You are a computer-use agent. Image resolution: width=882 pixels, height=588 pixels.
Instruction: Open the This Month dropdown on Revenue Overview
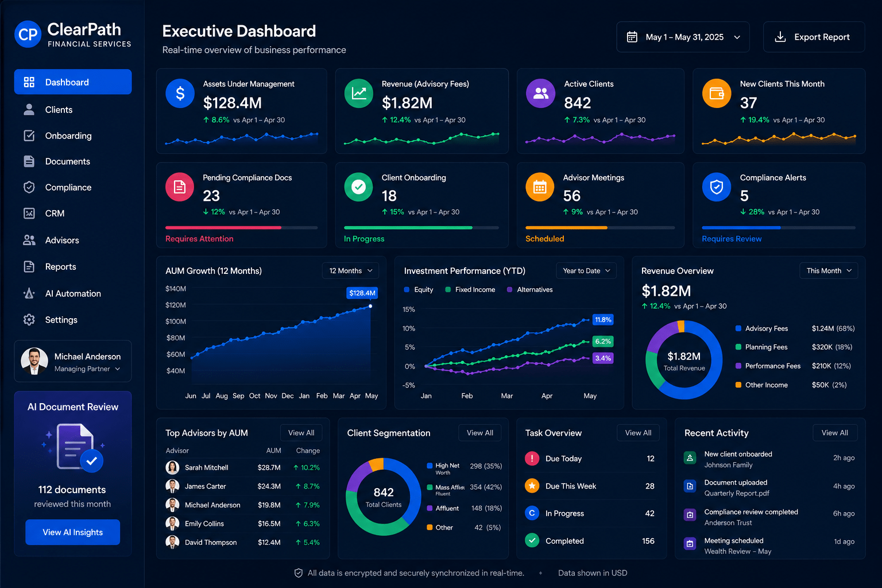click(829, 270)
